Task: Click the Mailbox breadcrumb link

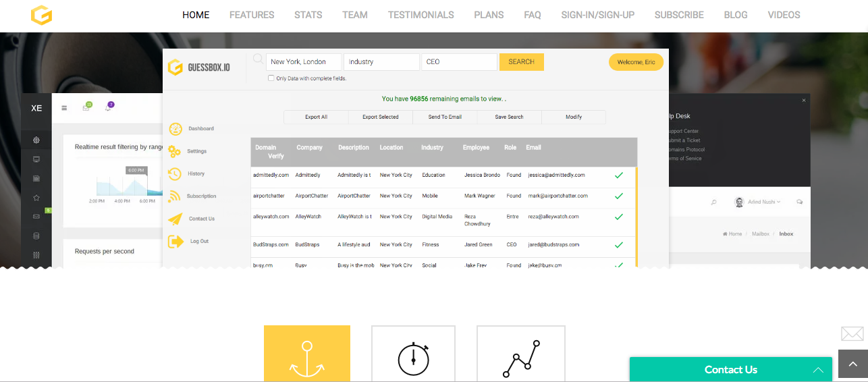Action: (760, 234)
